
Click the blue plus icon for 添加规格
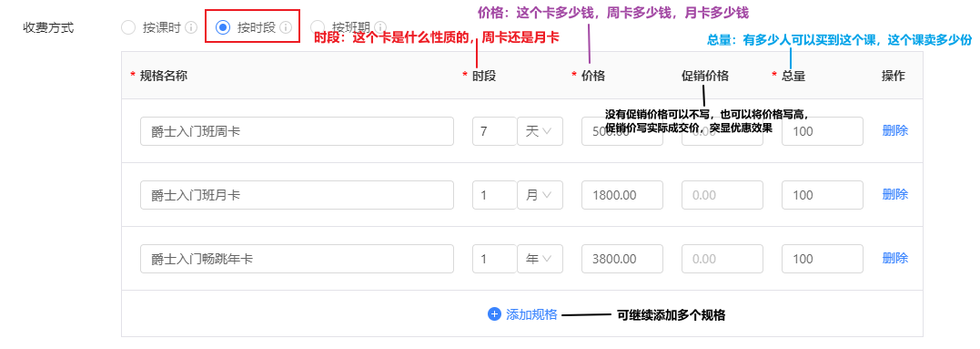pyautogui.click(x=494, y=314)
